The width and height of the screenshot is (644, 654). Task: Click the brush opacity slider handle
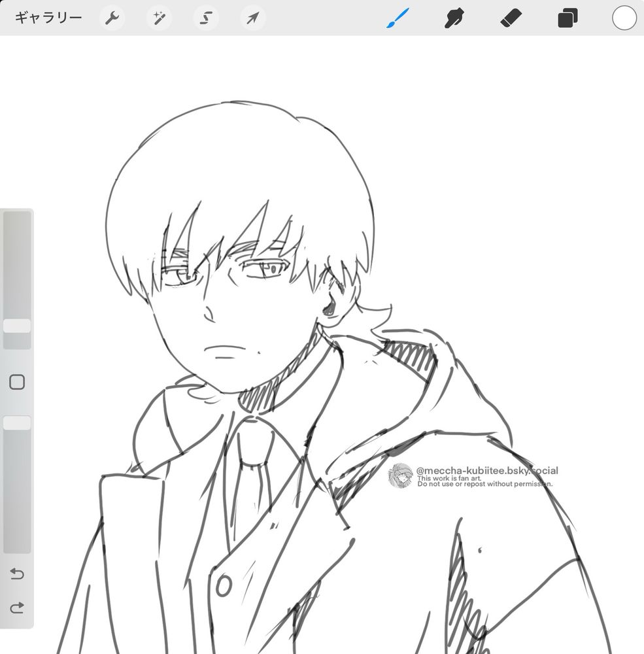coord(17,422)
